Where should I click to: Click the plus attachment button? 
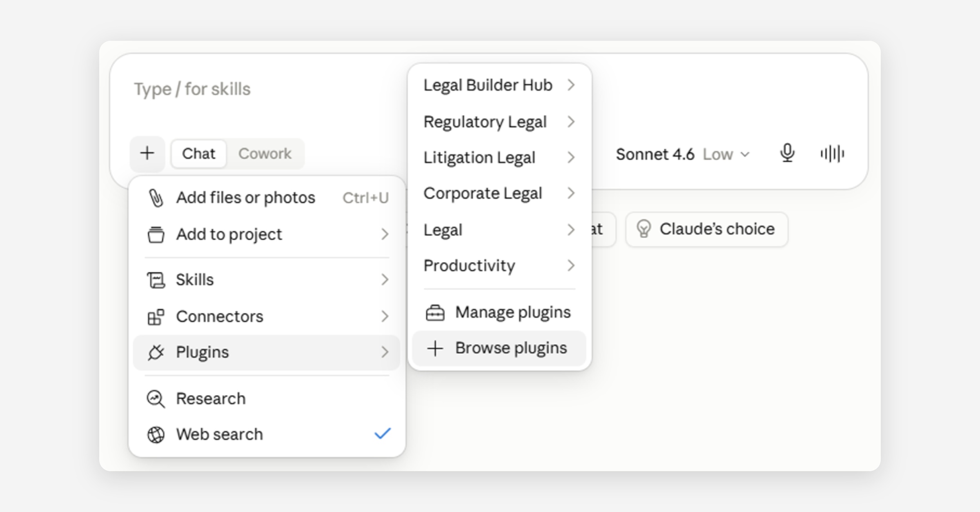[x=147, y=154]
